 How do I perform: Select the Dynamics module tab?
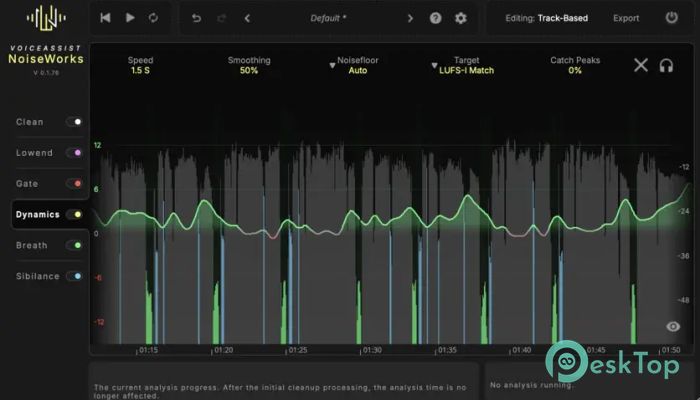pos(38,214)
